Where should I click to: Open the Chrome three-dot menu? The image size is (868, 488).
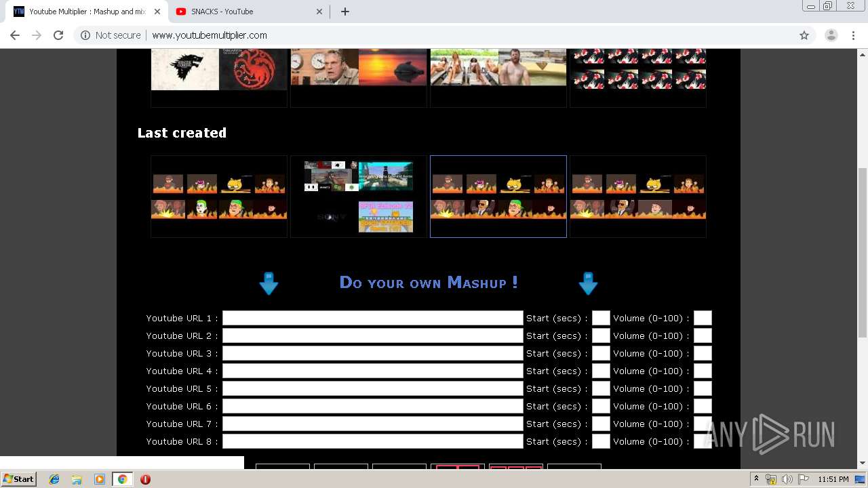(853, 35)
